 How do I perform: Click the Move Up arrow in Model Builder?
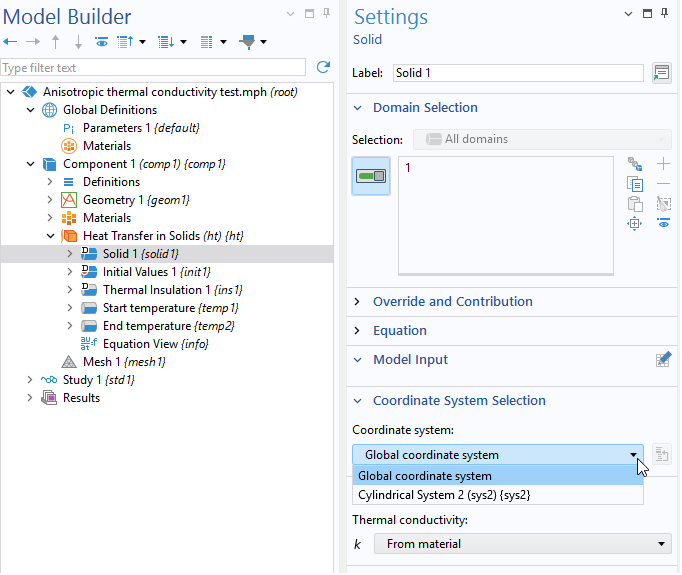(x=55, y=42)
